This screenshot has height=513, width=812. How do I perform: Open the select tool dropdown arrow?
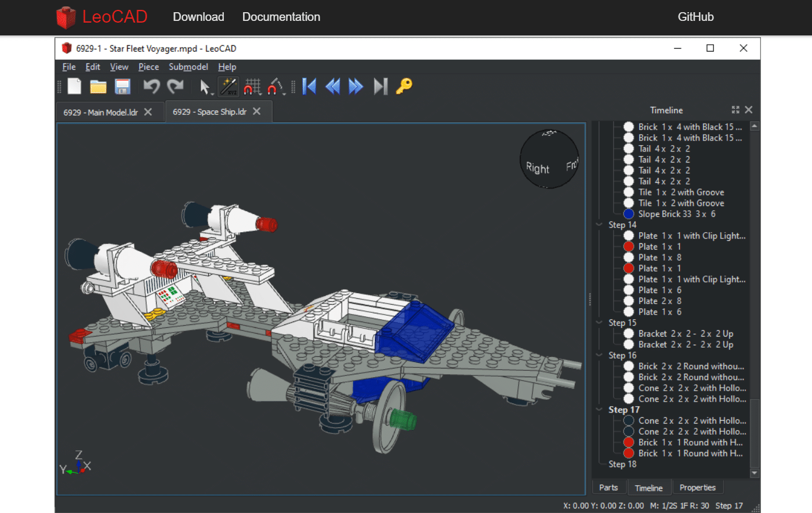(x=213, y=93)
